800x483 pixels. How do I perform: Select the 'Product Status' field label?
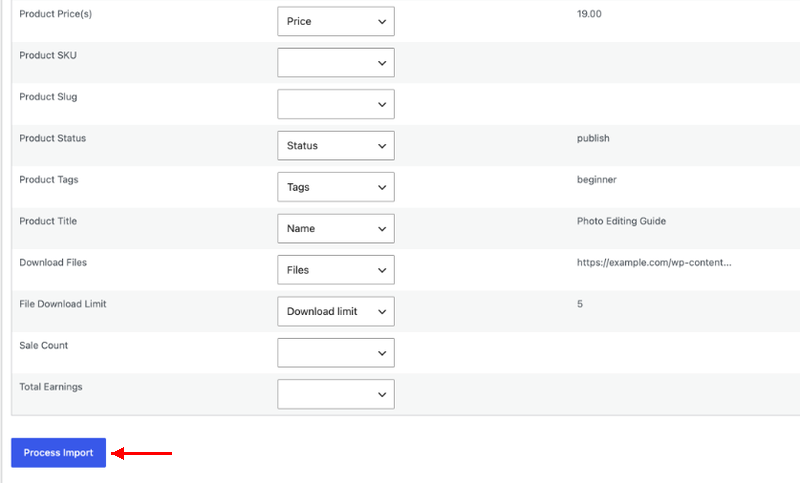(x=53, y=138)
